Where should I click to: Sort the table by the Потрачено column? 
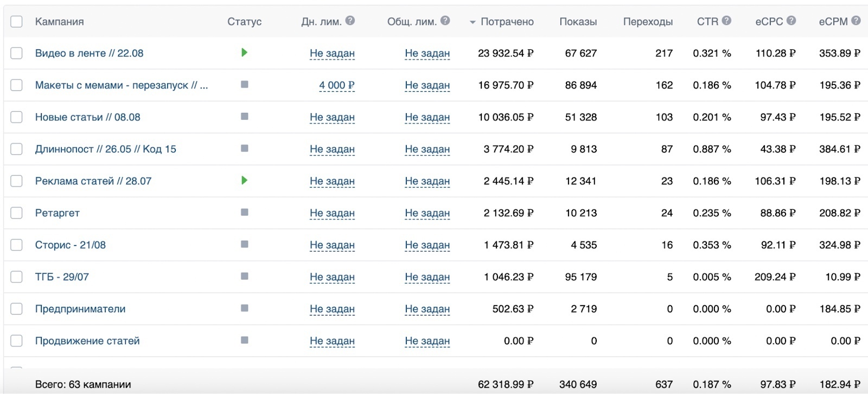507,22
